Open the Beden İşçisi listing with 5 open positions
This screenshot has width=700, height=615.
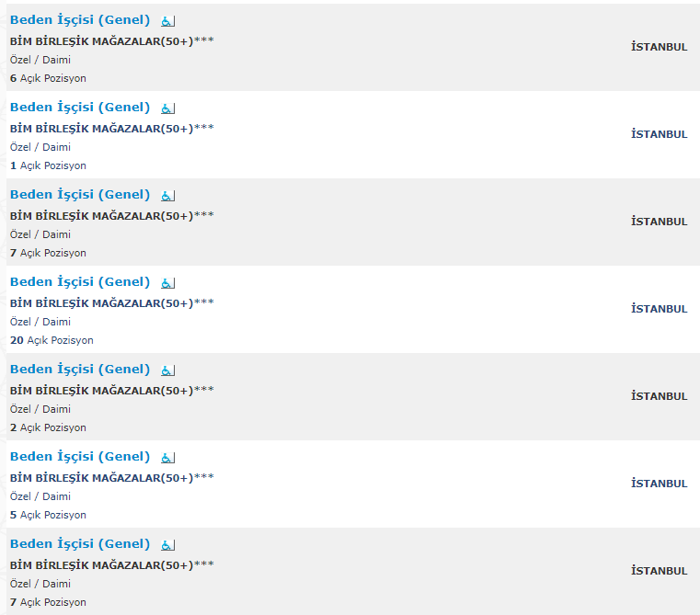(x=80, y=457)
